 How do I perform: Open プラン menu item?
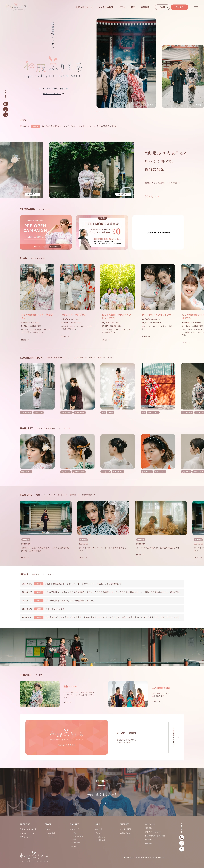point(122,7)
